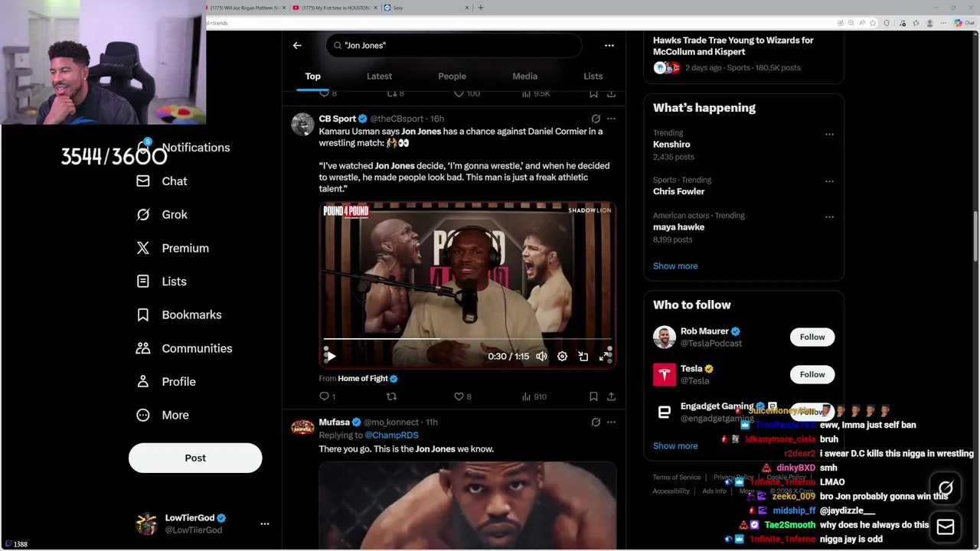Viewport: 980px width, 551px height.
Task: Expand Show more under Who to follow
Action: (675, 446)
